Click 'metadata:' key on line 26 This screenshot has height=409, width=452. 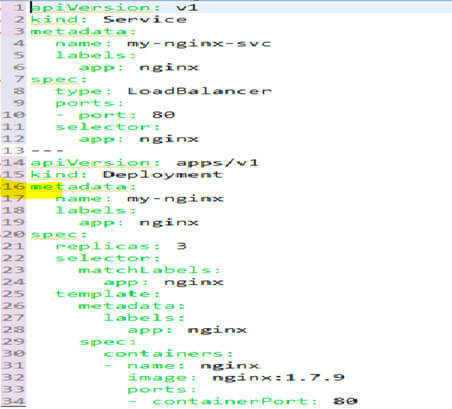[131, 306]
